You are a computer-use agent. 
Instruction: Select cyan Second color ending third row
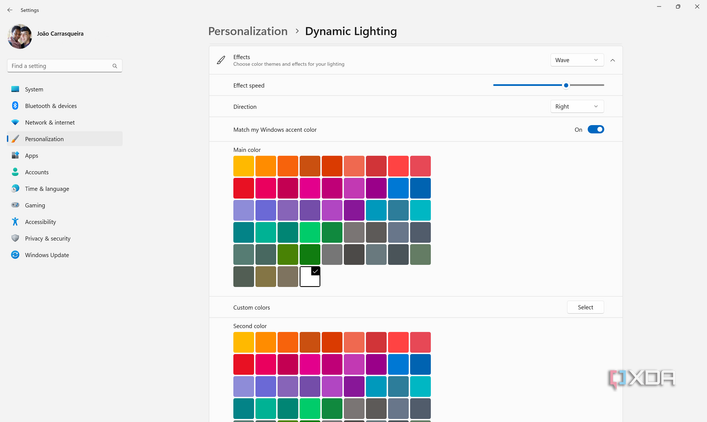[420, 386]
